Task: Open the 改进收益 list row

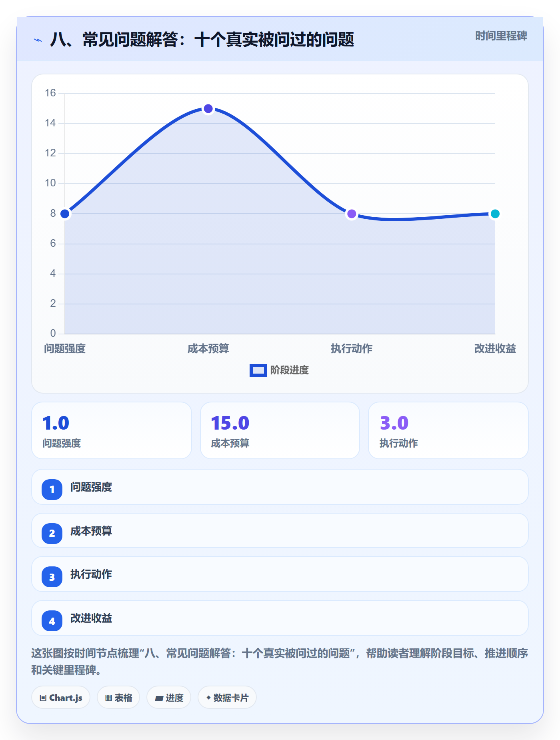Action: [x=280, y=618]
